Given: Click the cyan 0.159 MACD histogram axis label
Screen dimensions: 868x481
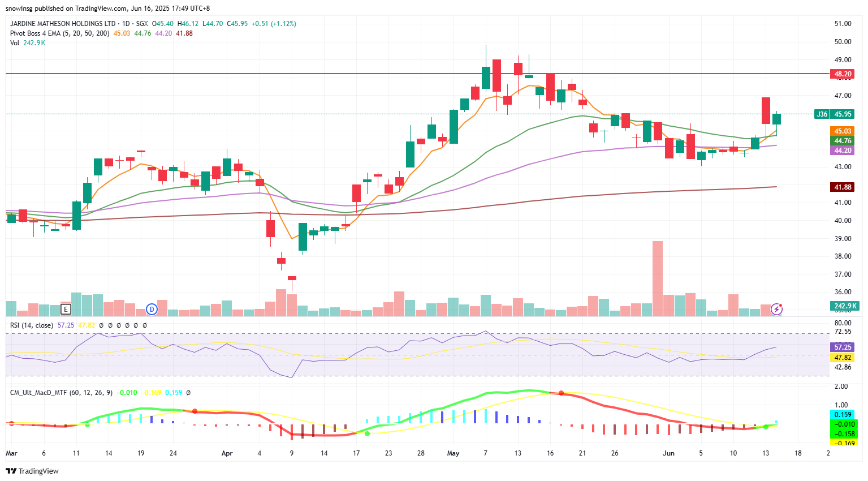Looking at the screenshot, I should coord(843,415).
